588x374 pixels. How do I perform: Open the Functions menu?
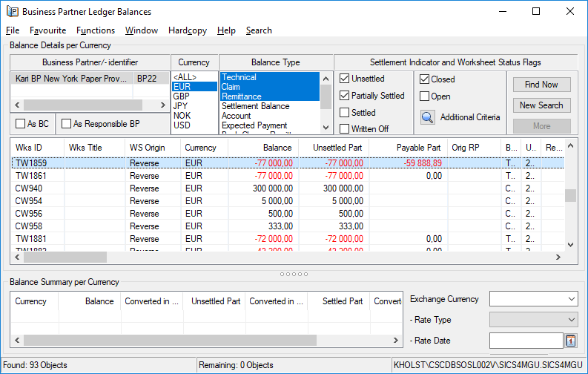[96, 30]
